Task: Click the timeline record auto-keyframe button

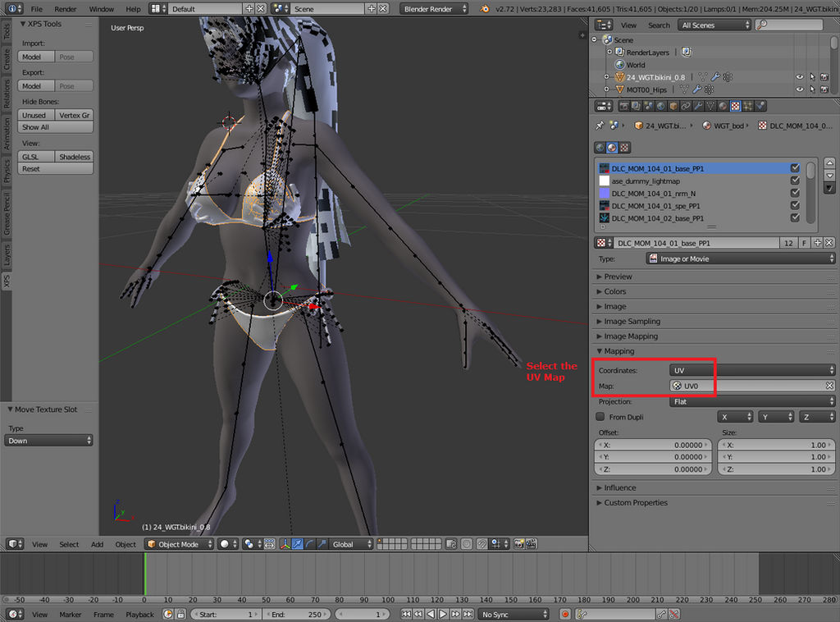Action: pyautogui.click(x=564, y=615)
